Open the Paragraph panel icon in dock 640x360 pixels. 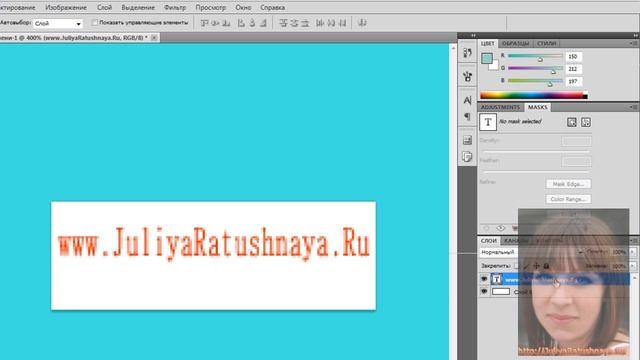(x=467, y=116)
